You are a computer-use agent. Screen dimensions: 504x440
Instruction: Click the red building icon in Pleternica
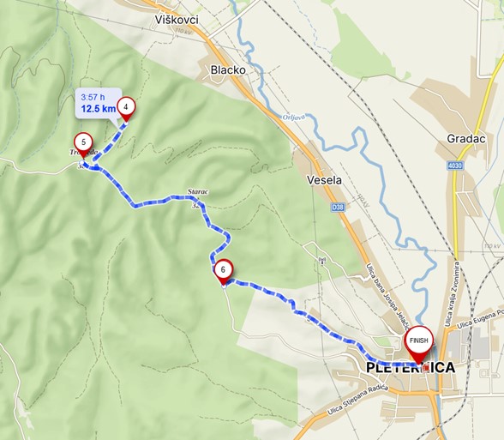(426, 368)
